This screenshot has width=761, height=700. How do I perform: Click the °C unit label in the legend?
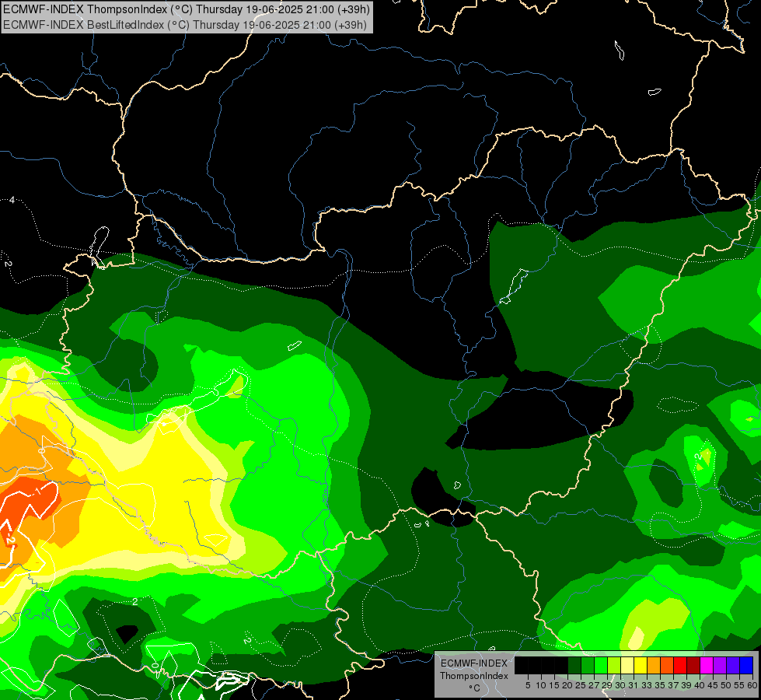tap(474, 688)
